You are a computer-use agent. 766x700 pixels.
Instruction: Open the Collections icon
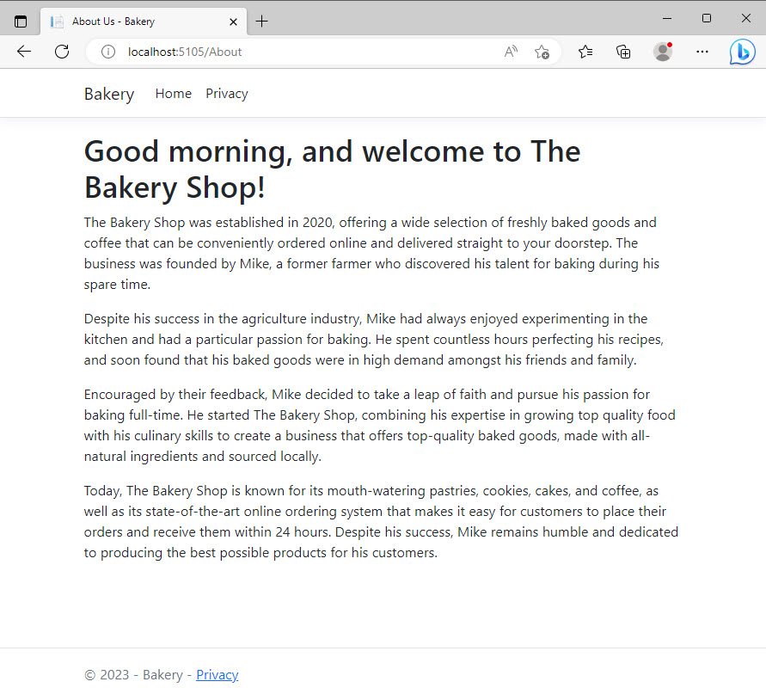623,52
